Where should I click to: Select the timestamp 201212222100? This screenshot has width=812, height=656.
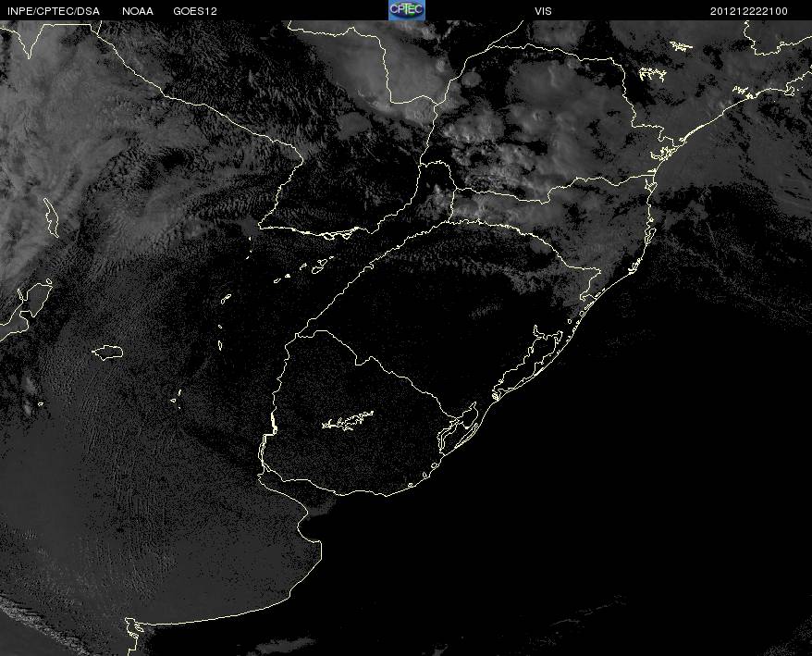tap(749, 11)
